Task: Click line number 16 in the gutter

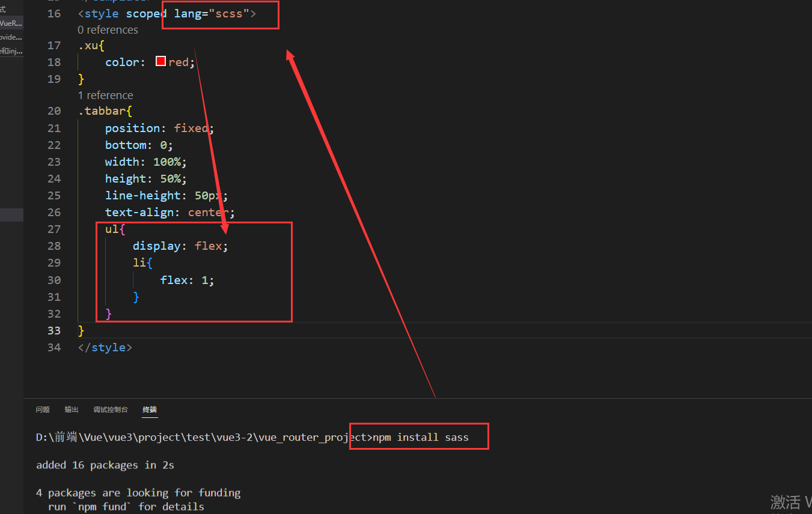Action: pyautogui.click(x=54, y=13)
